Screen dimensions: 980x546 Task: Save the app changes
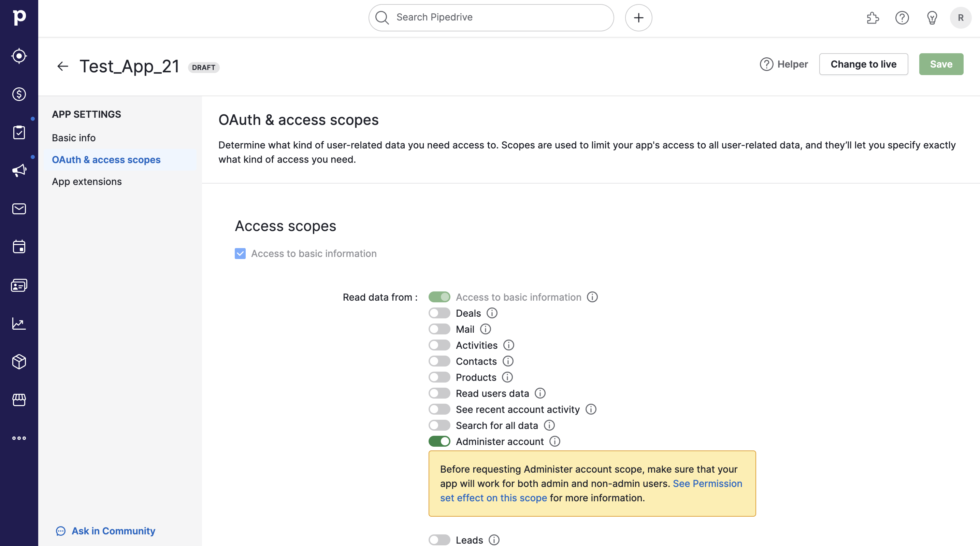point(941,64)
